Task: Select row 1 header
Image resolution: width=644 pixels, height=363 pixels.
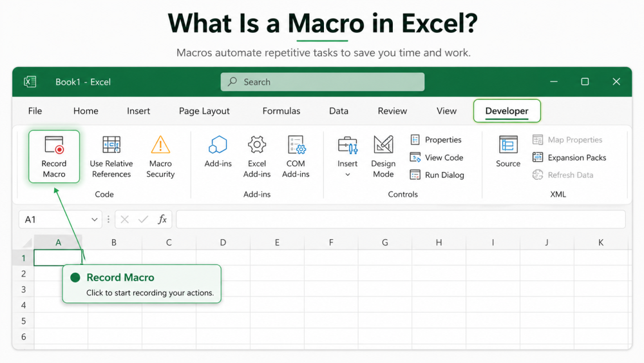Action: (x=23, y=258)
